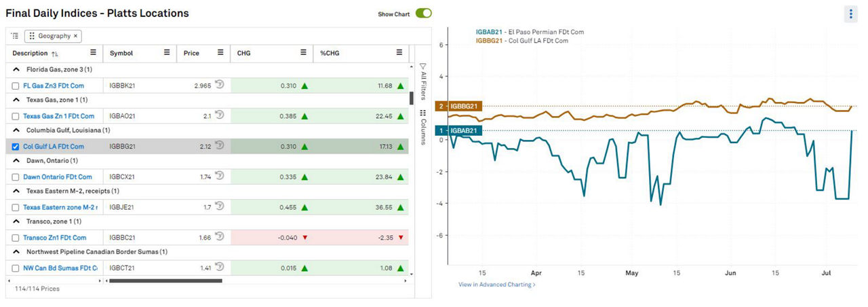Open the Symbol column menu icon
The width and height of the screenshot is (868, 307).
pos(166,53)
